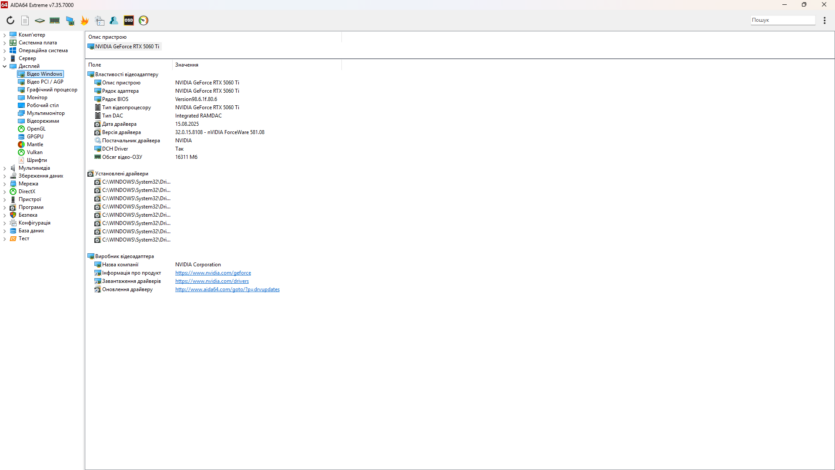
Task: Expand the Мультимедіа tree node
Action: click(5, 168)
